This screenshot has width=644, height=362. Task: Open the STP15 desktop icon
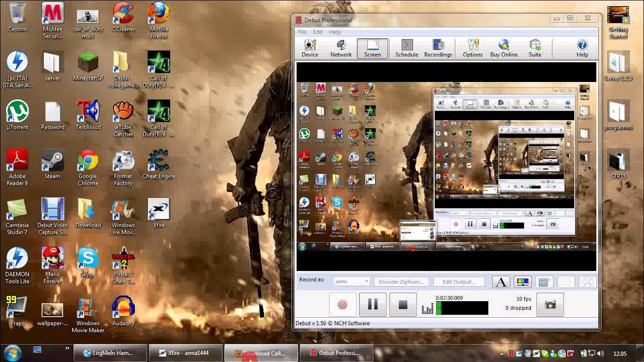pos(618,164)
